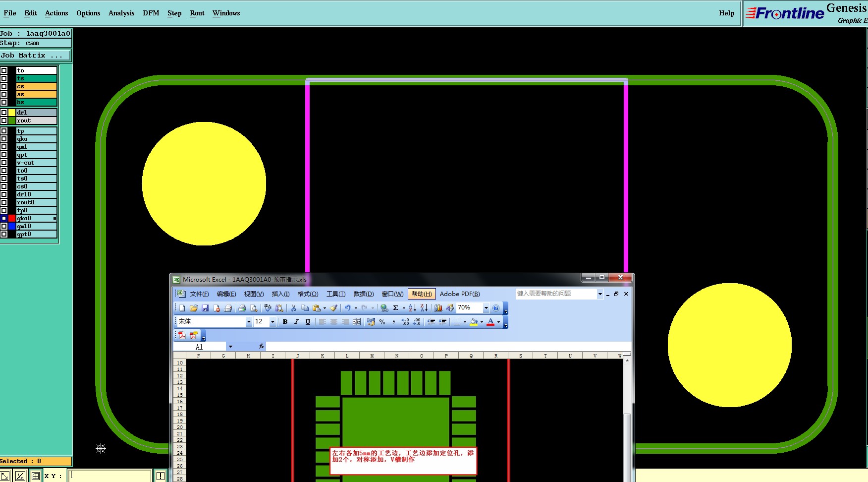Insert Hyperlink via globe icon
Screen dimensions: 868x482
coord(384,308)
